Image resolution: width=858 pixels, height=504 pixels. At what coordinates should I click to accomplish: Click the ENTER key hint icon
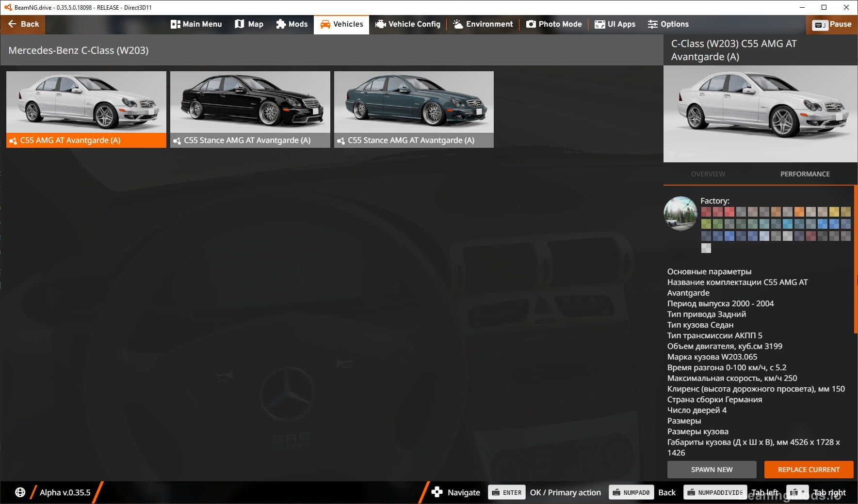507,492
